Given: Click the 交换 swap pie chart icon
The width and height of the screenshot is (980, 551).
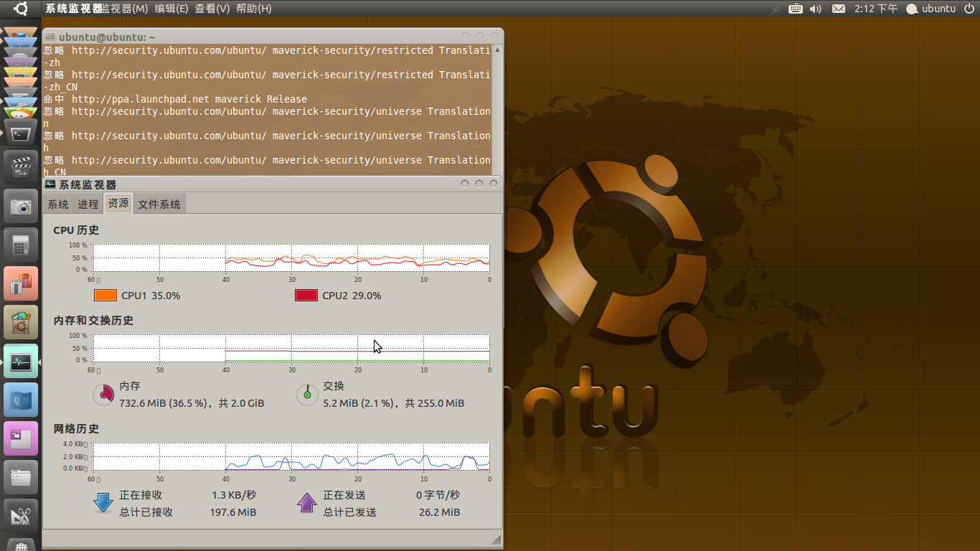Looking at the screenshot, I should (x=308, y=394).
